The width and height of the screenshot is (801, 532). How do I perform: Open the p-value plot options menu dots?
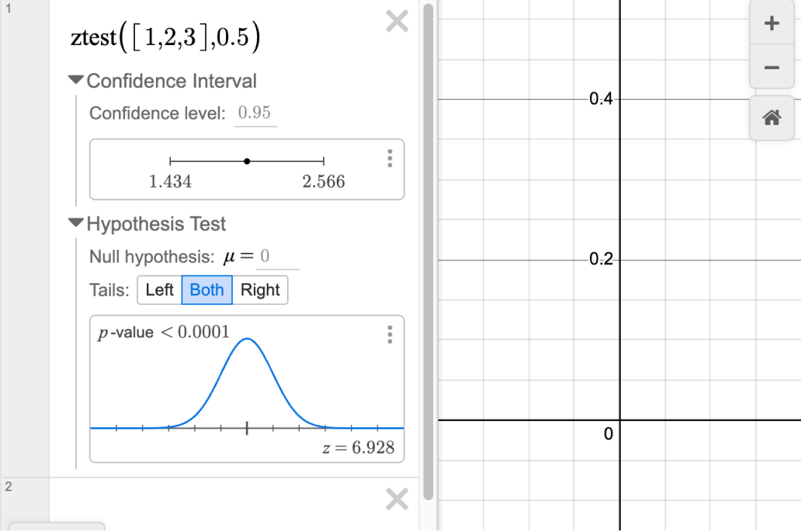click(x=390, y=334)
